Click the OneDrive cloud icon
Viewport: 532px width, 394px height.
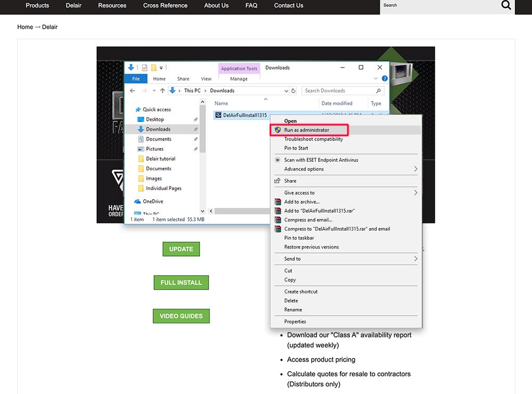137,201
